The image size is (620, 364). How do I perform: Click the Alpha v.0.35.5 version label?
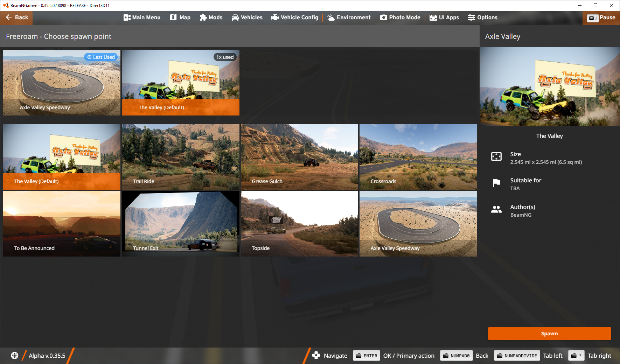click(47, 356)
